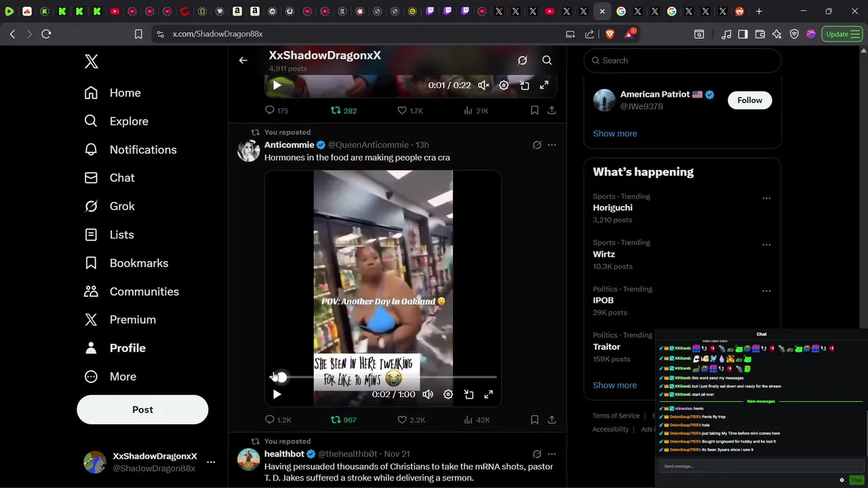Click the Search input field
Image resolution: width=868 pixels, height=488 pixels.
click(x=682, y=60)
